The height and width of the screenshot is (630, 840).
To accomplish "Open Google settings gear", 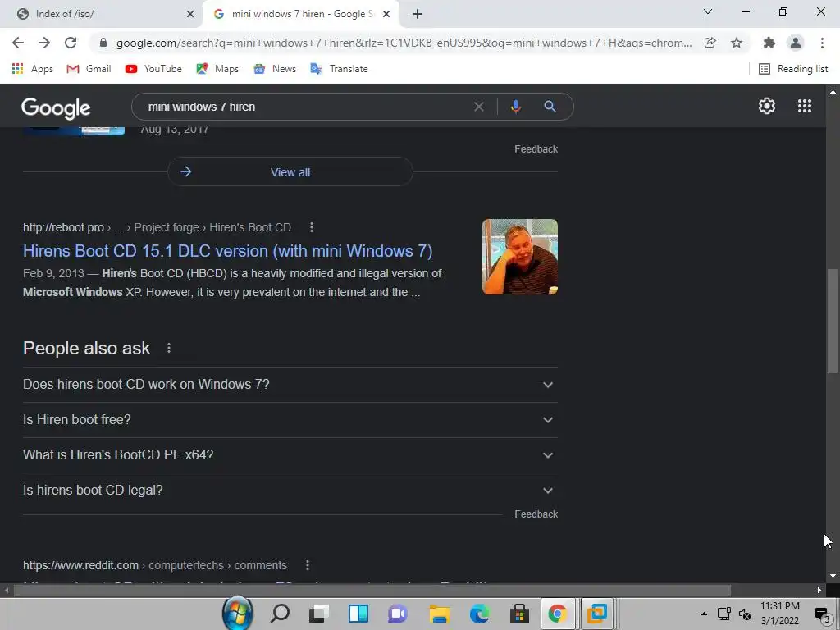I will tap(767, 106).
